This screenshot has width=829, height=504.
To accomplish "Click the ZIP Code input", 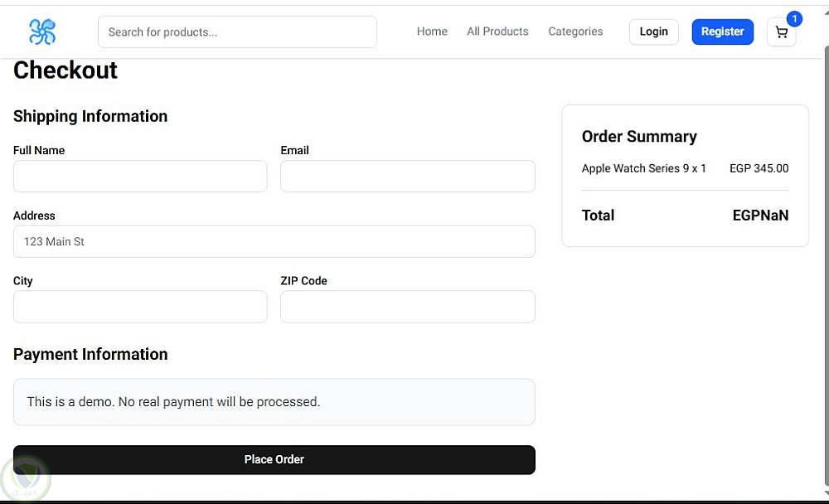I will coord(408,307).
